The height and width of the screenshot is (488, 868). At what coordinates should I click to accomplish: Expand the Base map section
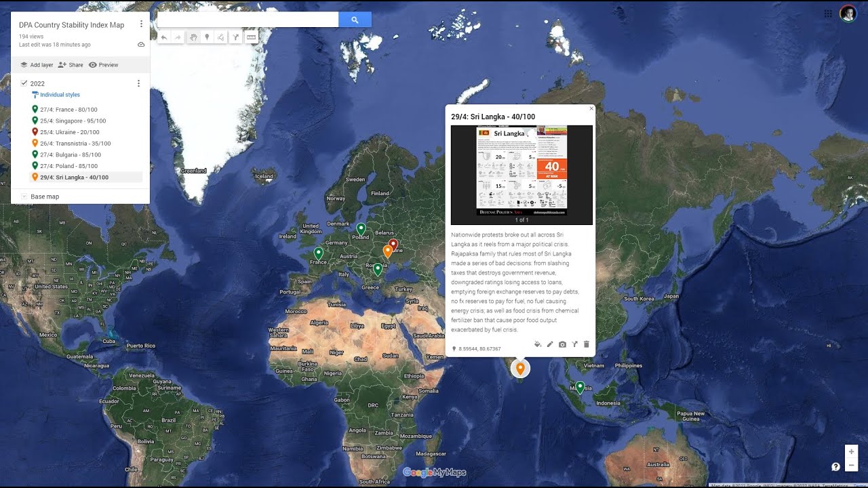(x=24, y=197)
